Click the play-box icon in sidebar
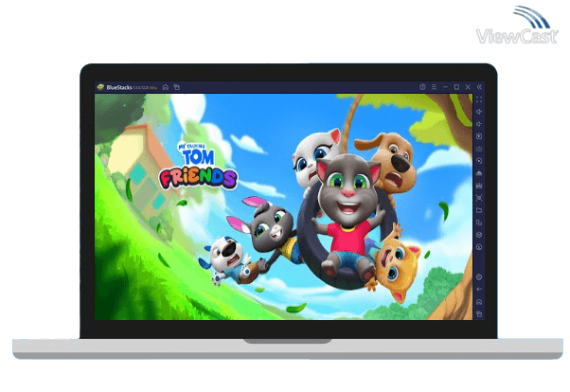570x392 pixels. [x=479, y=136]
